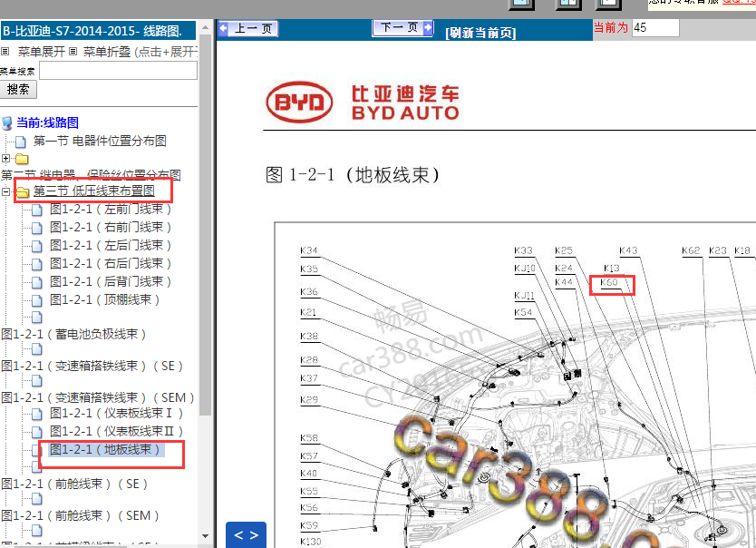Go to next page with 下一页 button
This screenshot has width=756, height=548.
403,28
